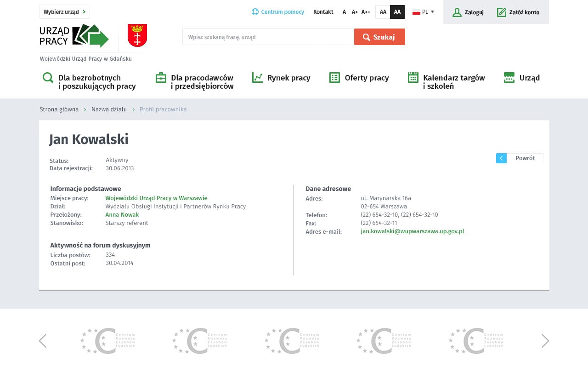Click the Urząd Pracy logo
Viewport: 588px width, 368px height.
pyautogui.click(x=74, y=36)
